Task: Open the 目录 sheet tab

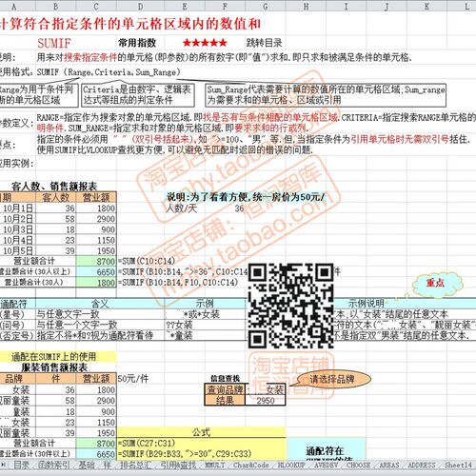Action: 21,466
